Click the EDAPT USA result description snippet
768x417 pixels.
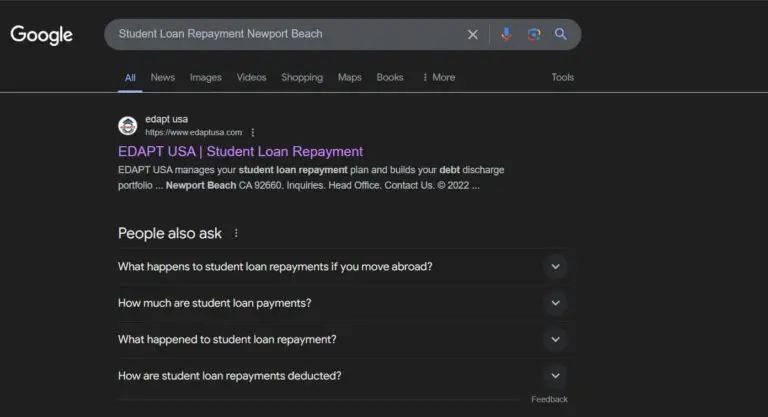coord(311,177)
